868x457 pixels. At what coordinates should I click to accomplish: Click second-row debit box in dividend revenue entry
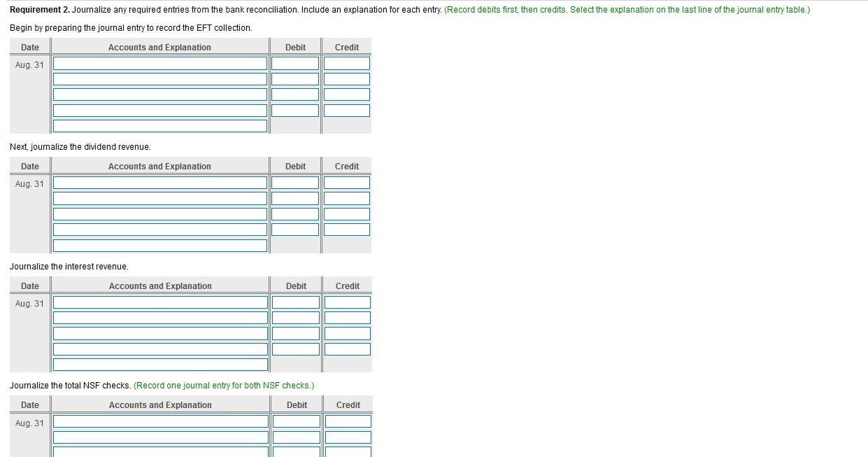click(295, 198)
